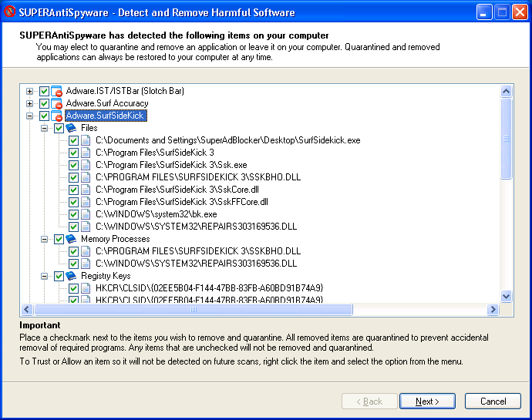
Task: Collapse the Files tree node
Action: pyautogui.click(x=45, y=128)
